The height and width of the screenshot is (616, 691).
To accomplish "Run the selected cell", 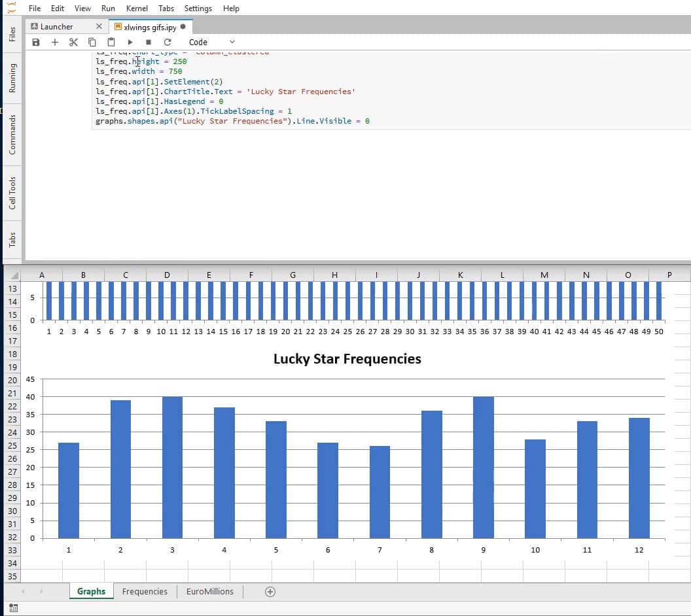I will pyautogui.click(x=130, y=42).
